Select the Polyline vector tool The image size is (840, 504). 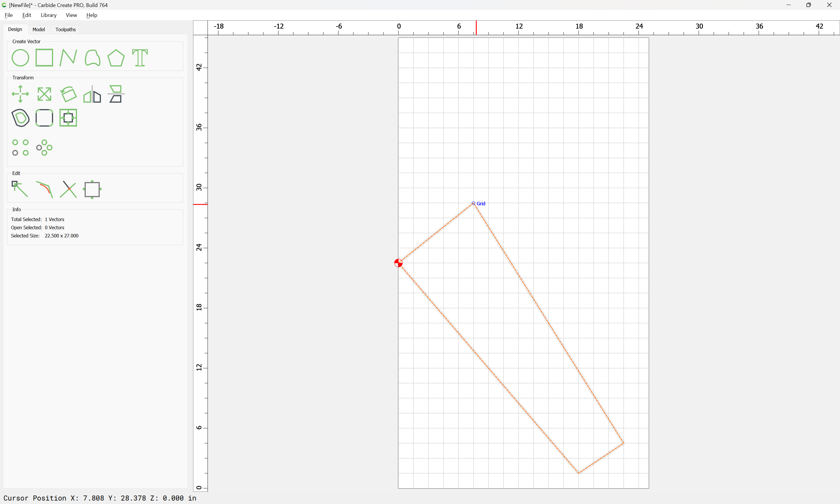[68, 58]
